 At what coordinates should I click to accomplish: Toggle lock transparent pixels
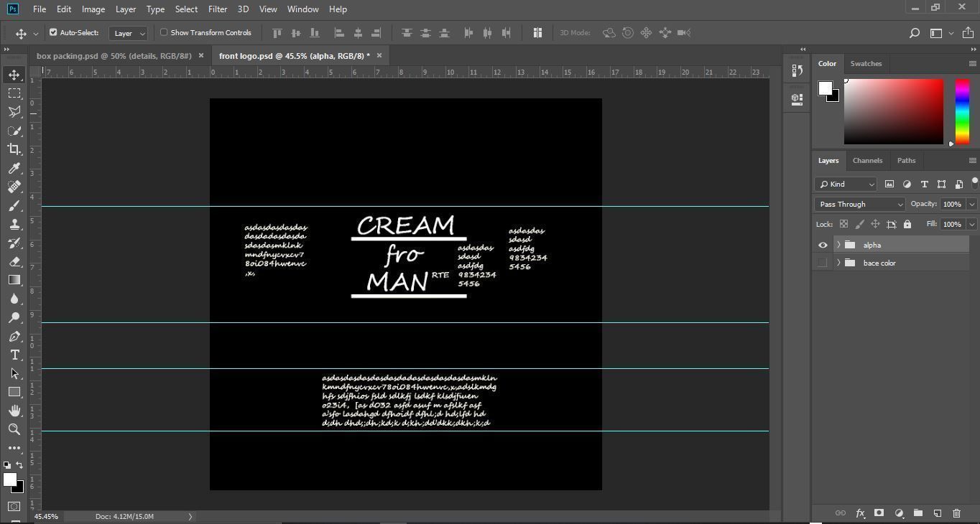(844, 224)
